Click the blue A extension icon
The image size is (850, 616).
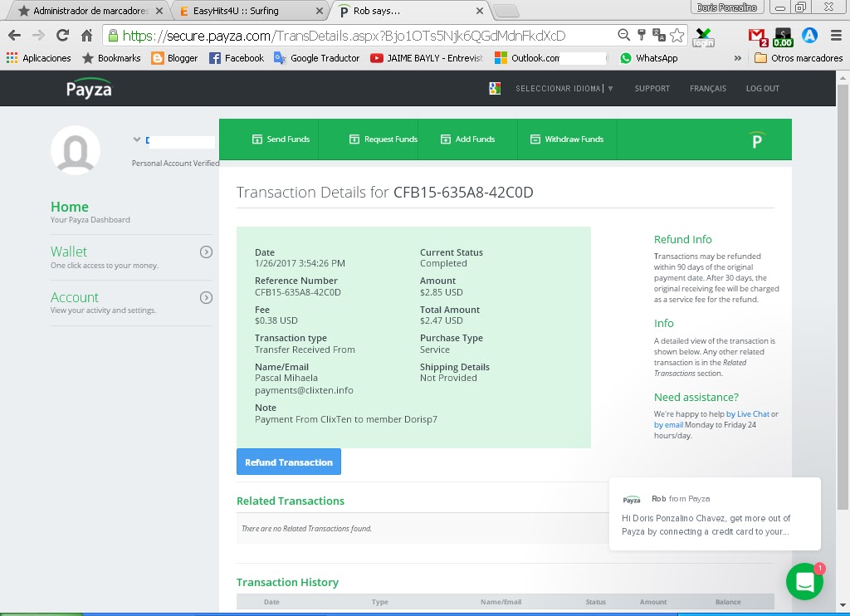pos(809,36)
